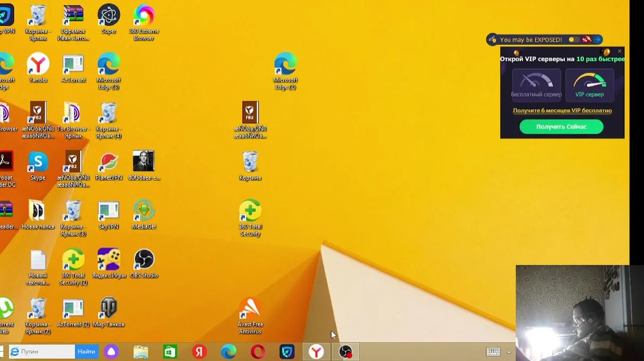The image size is (644, 361).
Task: Toggle the switch in the EXPOSED bar
Action: coord(574,40)
